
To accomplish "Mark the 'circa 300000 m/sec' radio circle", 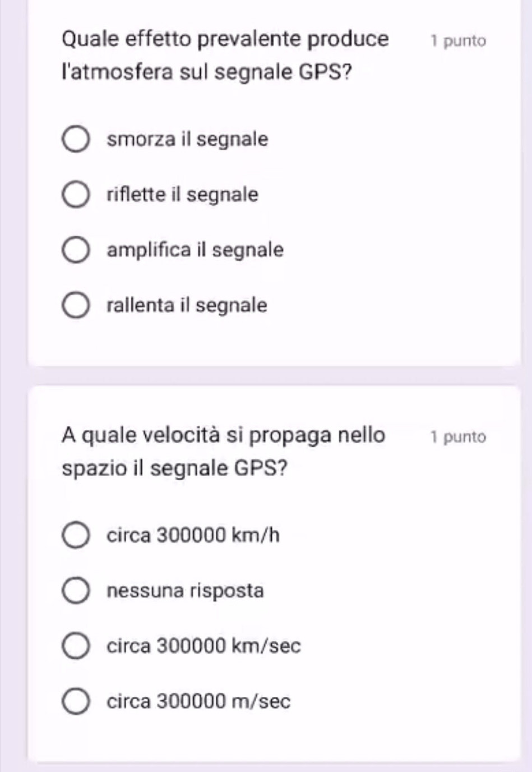I will pos(75,702).
